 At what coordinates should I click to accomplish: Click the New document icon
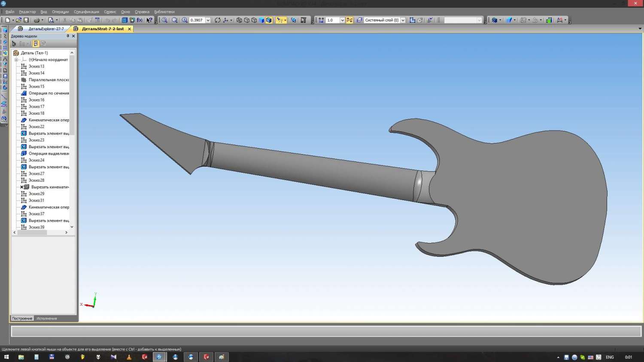click(8, 20)
